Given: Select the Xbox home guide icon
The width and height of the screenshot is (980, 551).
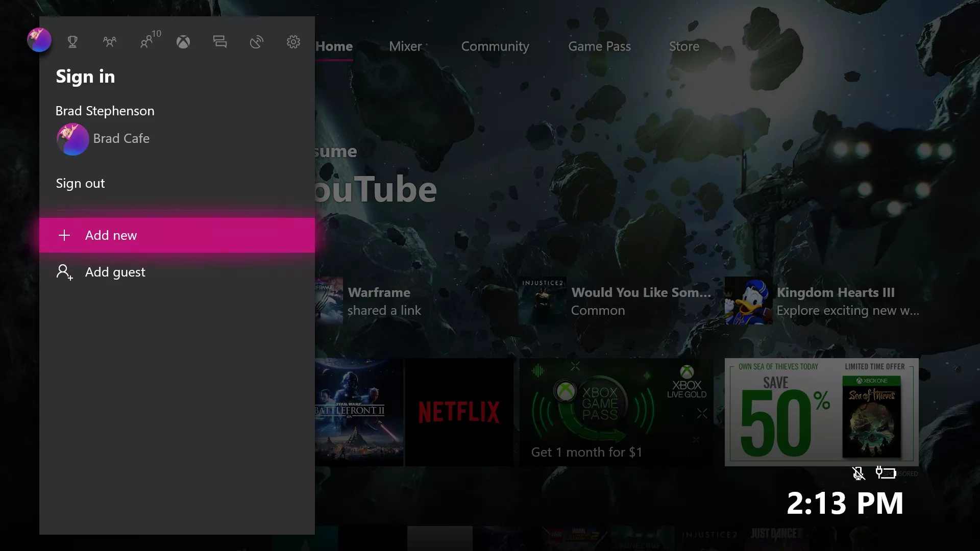Looking at the screenshot, I should [183, 42].
